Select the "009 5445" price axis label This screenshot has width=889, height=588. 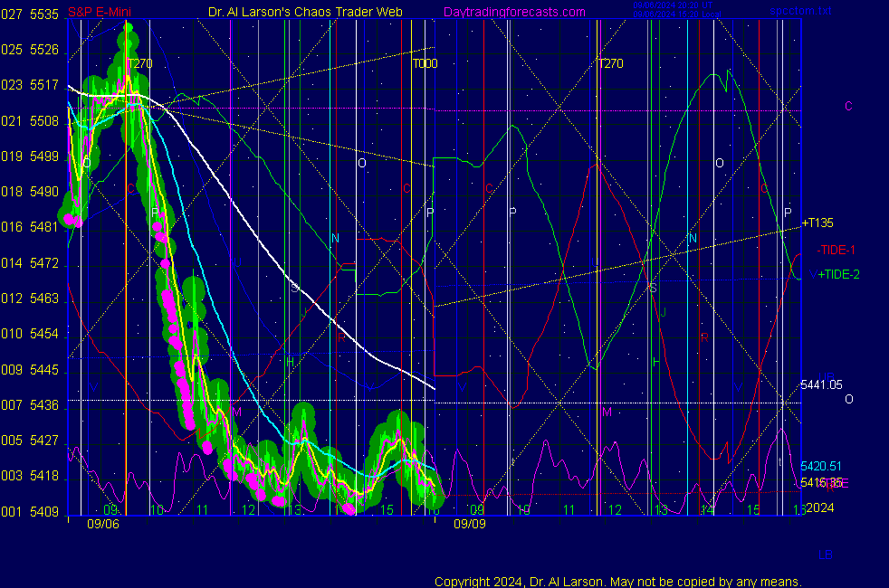coord(30,369)
